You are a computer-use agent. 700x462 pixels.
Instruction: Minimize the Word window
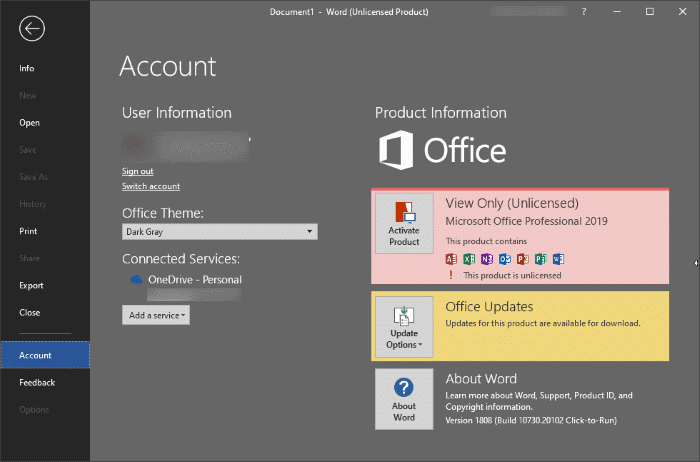point(617,12)
